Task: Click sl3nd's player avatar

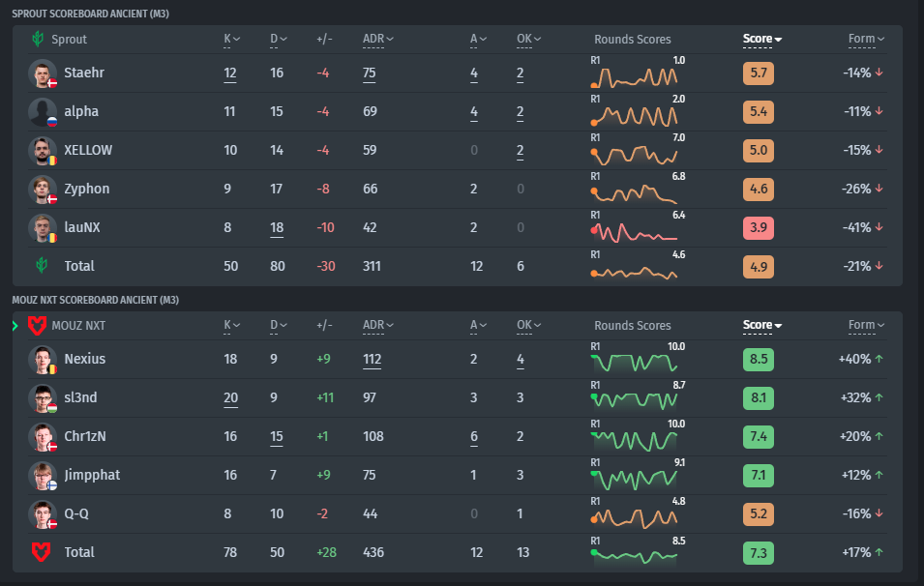Action: (43, 398)
